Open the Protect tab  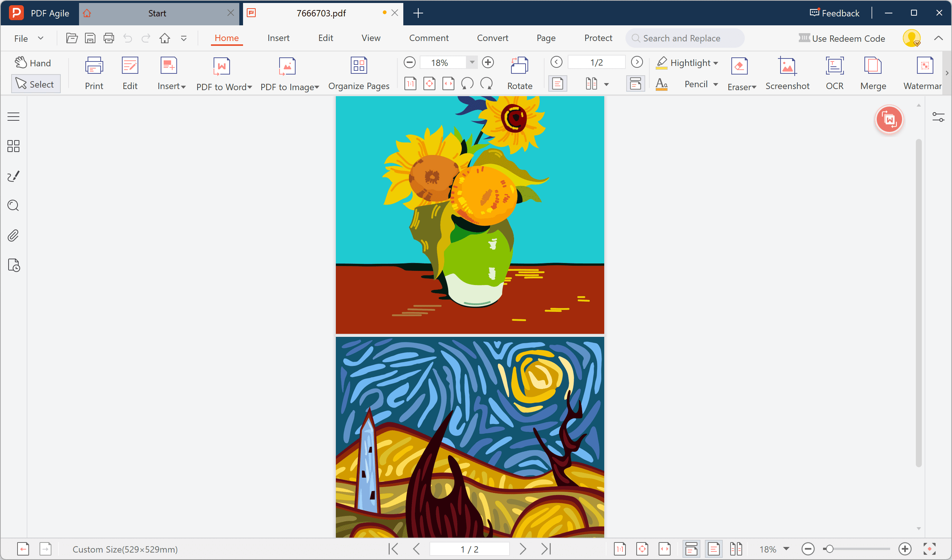pos(598,38)
